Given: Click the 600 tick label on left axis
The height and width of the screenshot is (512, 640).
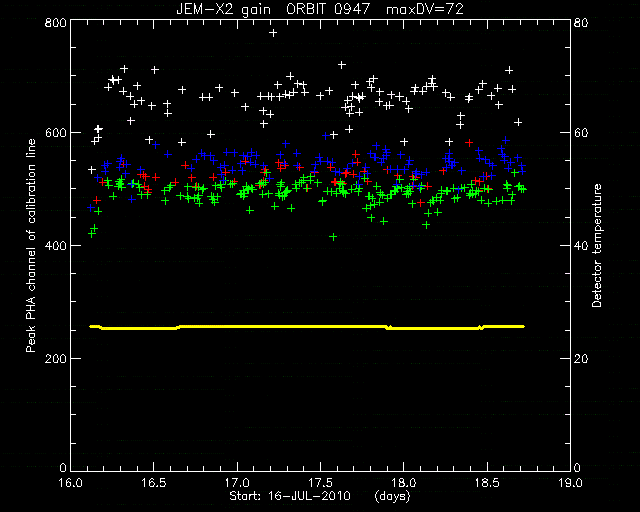Looking at the screenshot, I should tap(55, 133).
